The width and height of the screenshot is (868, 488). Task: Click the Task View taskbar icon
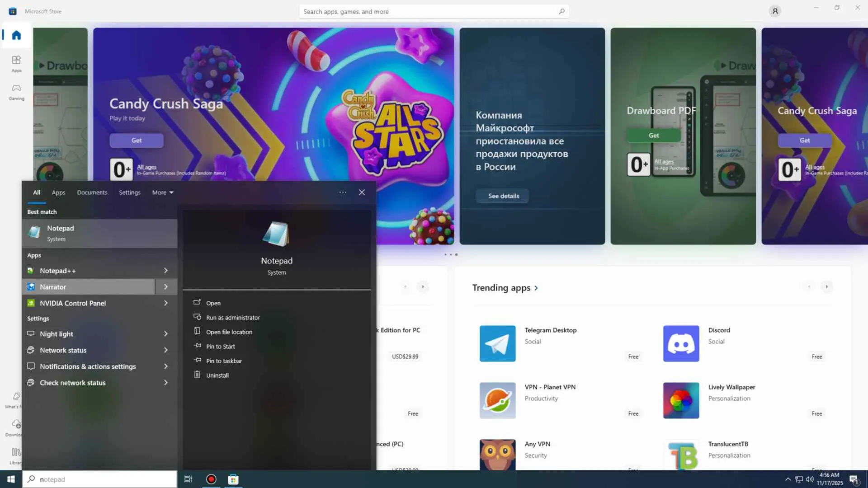pos(188,479)
